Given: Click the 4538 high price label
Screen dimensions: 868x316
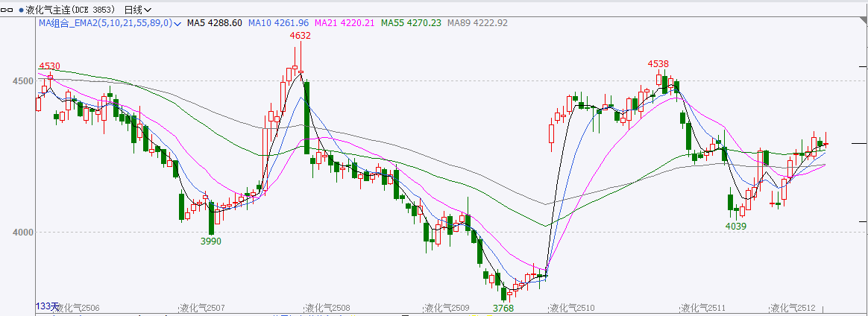Looking at the screenshot, I should pos(658,63).
